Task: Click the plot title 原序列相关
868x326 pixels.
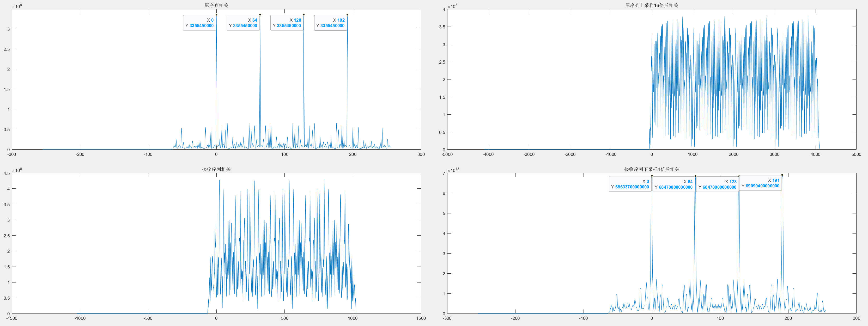Action: [x=216, y=5]
